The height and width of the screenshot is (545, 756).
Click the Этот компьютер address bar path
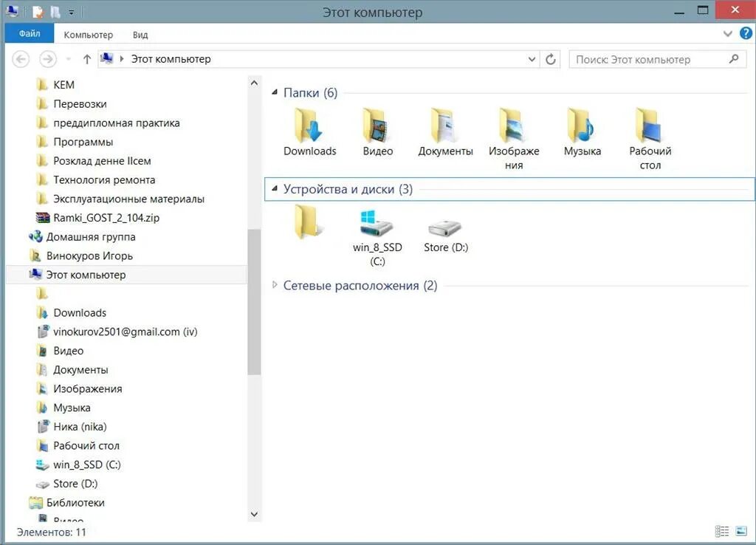tap(171, 59)
